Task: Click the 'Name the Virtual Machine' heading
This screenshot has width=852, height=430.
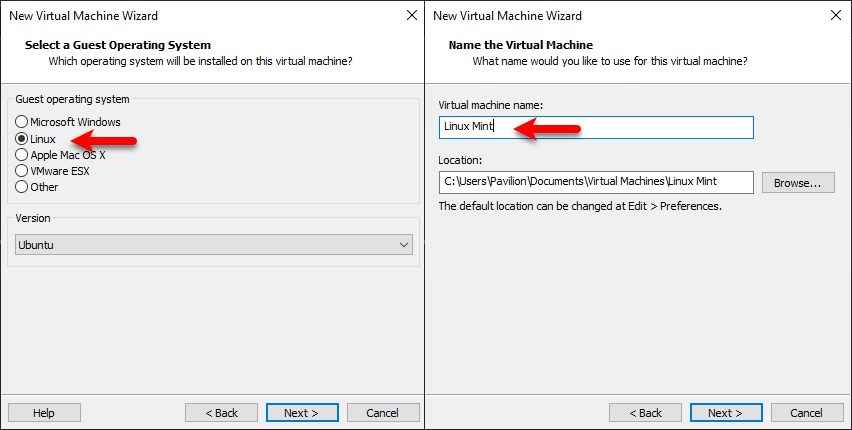Action: [521, 45]
